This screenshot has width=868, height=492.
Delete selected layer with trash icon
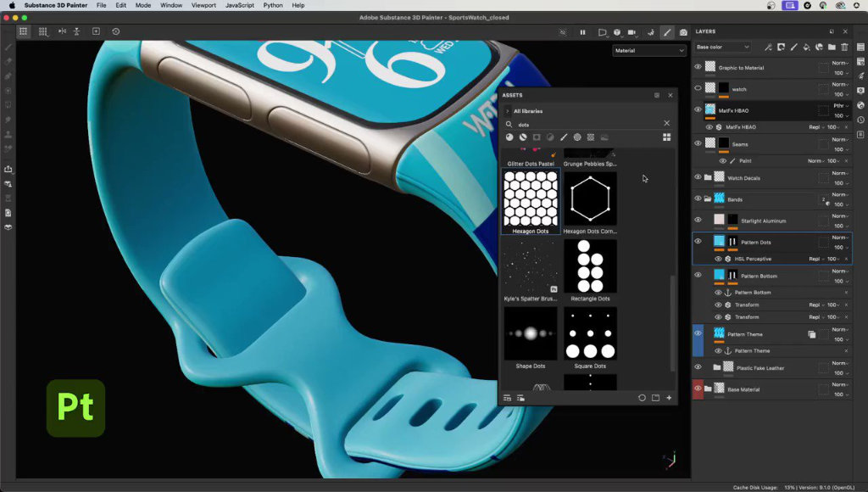tap(845, 48)
